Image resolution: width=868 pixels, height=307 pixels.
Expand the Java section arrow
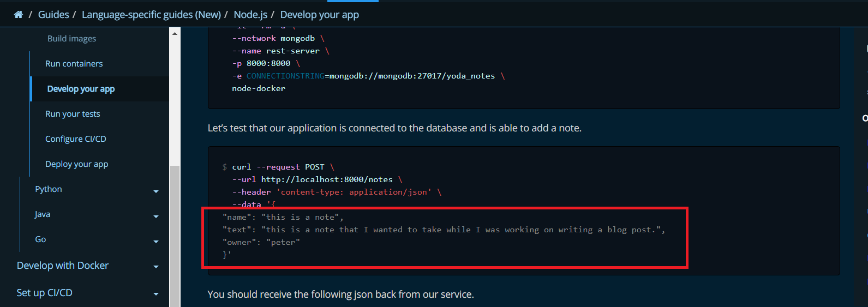[x=156, y=216]
